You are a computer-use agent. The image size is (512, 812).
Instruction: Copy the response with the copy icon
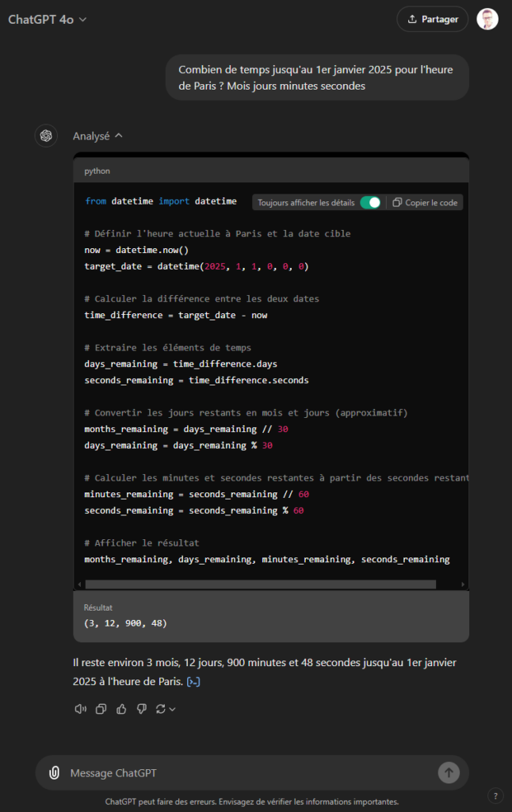point(101,709)
